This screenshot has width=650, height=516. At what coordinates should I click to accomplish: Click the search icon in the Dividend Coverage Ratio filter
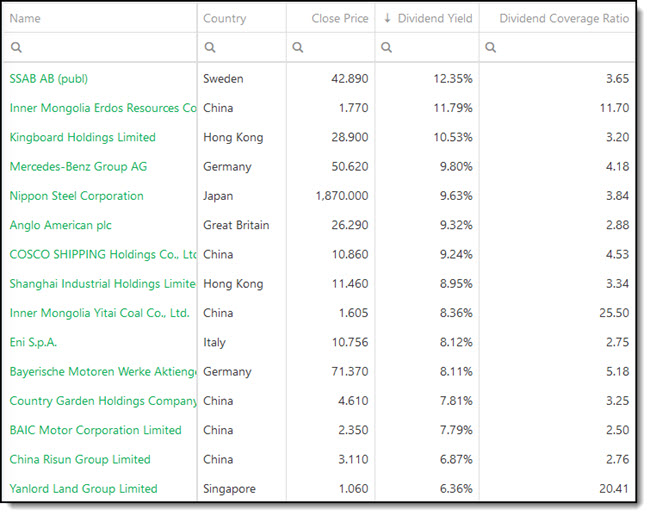[x=490, y=47]
